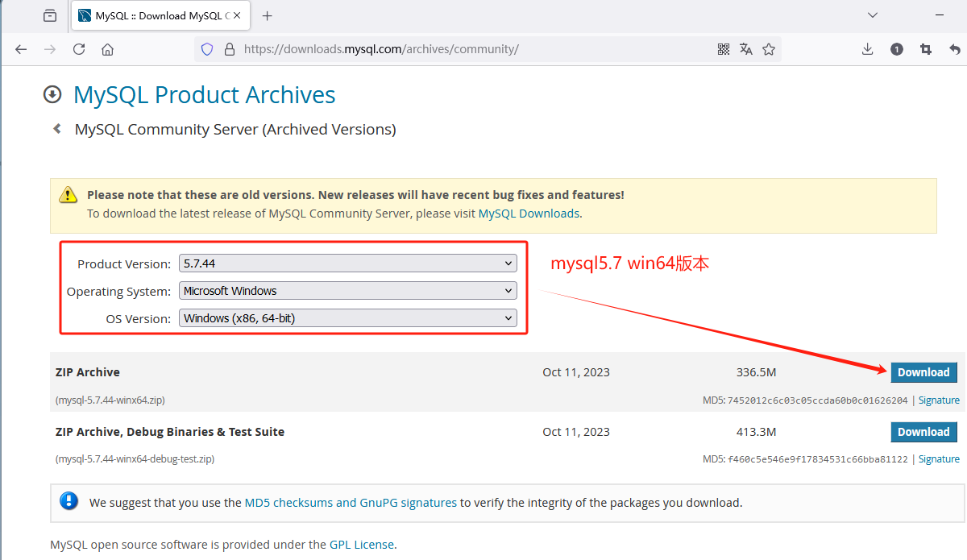Open a new browser tab
967x560 pixels.
point(268,16)
